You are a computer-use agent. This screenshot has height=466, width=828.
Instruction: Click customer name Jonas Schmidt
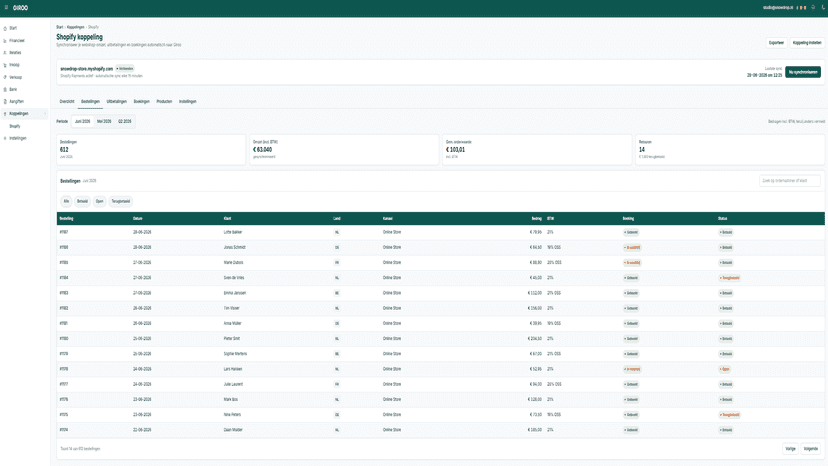point(234,248)
